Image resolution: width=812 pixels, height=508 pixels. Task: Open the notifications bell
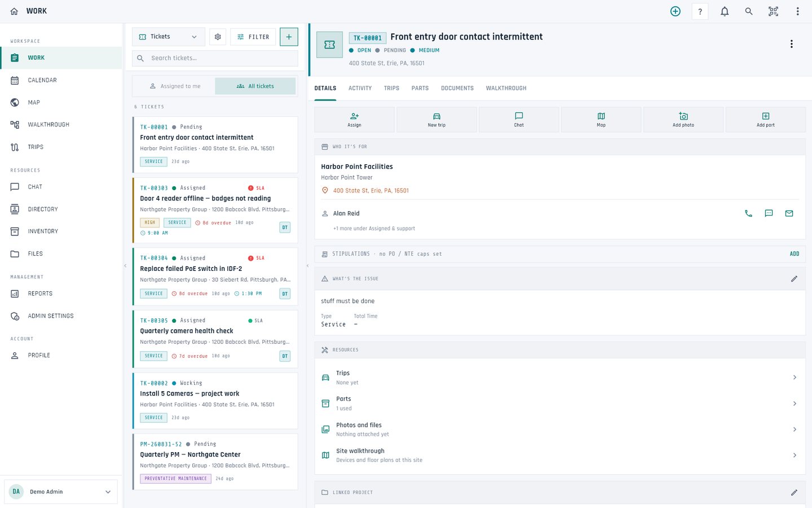coord(725,11)
